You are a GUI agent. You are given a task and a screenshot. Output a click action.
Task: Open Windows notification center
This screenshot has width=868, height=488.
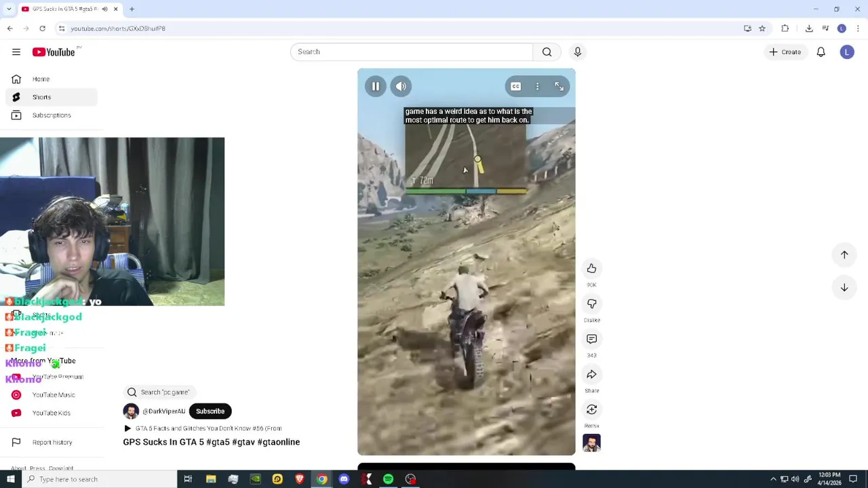point(853,479)
